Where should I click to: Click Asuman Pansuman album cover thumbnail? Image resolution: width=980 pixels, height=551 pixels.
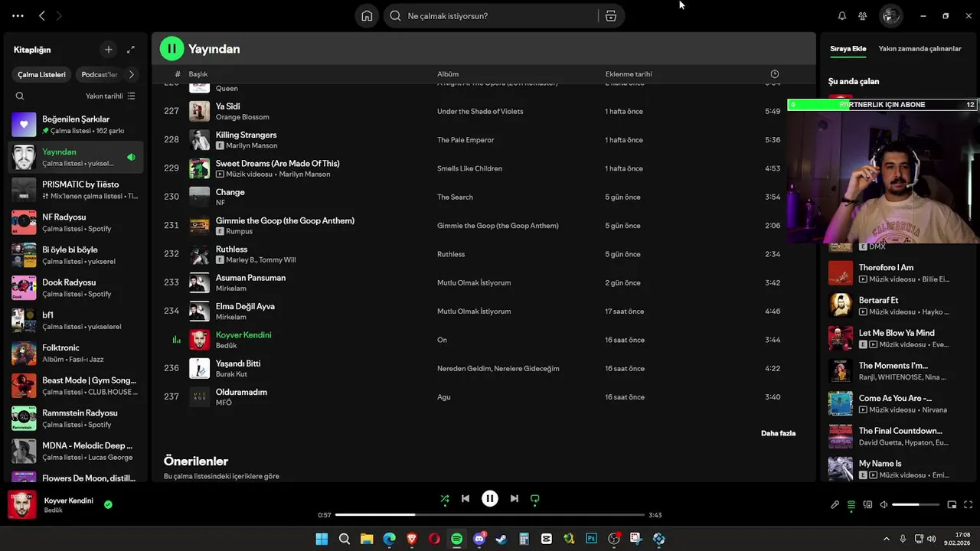[x=199, y=282]
